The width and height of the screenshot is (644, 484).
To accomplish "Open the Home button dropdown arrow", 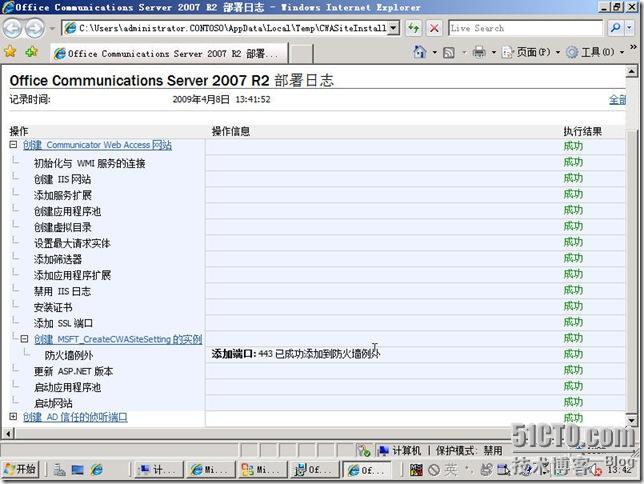I will pos(435,53).
